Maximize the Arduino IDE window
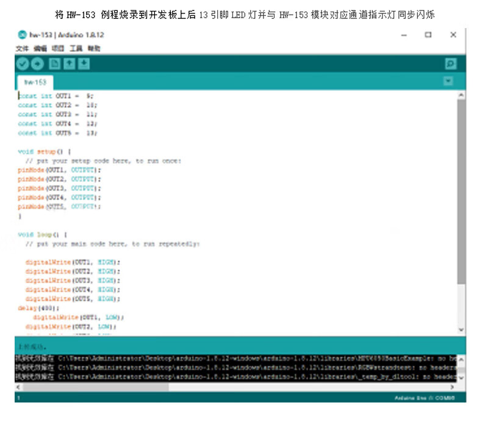 coord(428,35)
